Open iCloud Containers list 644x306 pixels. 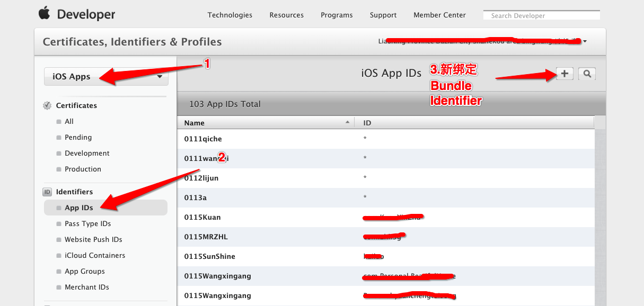(95, 255)
